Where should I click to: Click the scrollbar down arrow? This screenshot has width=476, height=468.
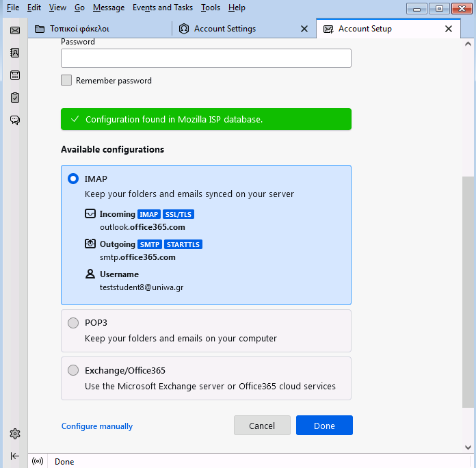click(x=468, y=447)
